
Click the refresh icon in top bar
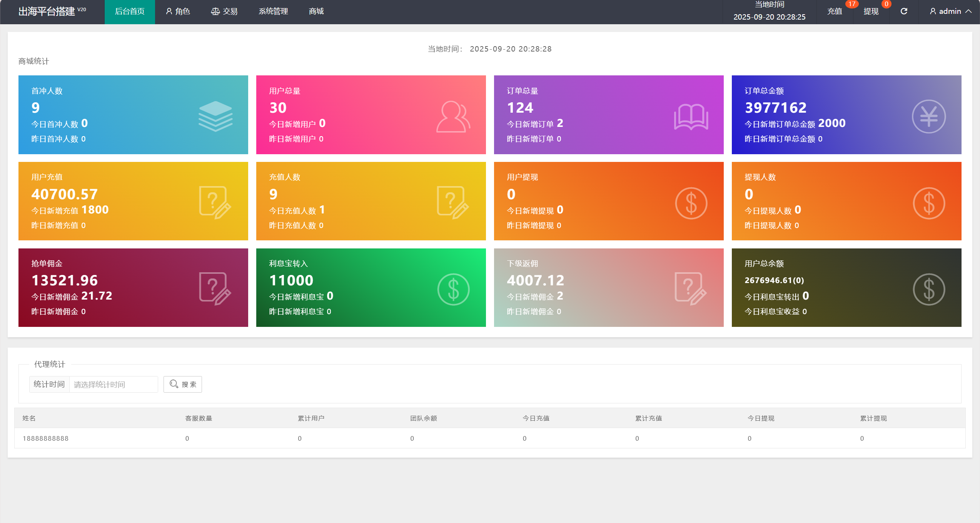(x=904, y=11)
